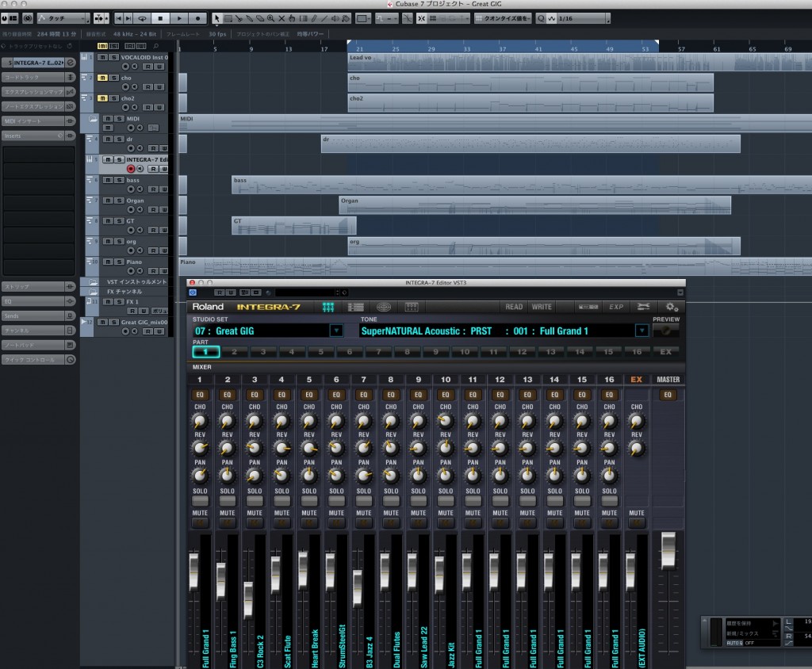Click Go to previous marker transport button
The image size is (812, 669).
(119, 18)
